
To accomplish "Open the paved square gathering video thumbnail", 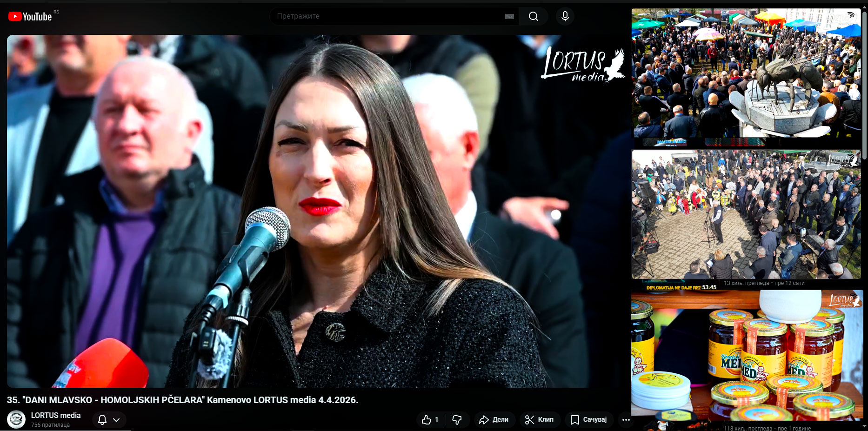I will coord(746,214).
